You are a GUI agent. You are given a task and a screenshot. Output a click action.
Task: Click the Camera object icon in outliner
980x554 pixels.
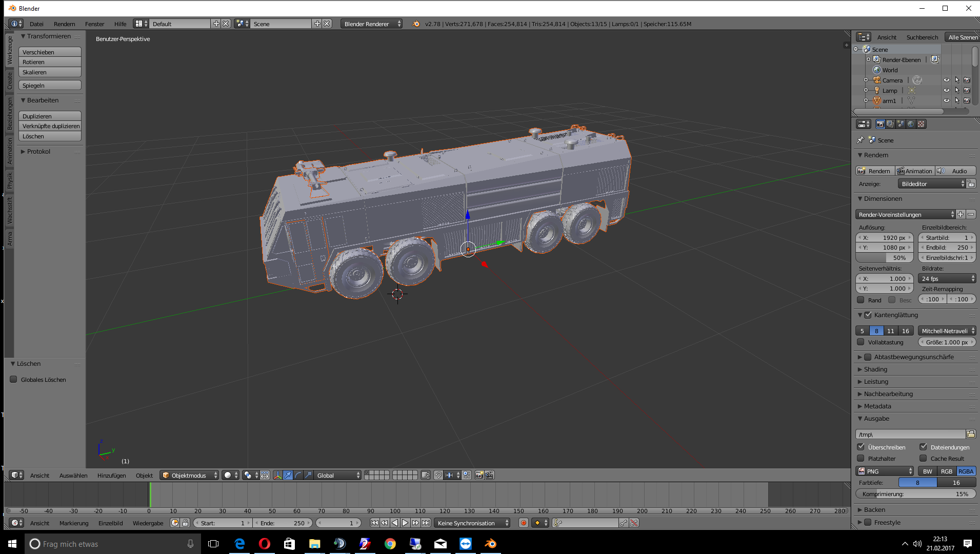(877, 80)
